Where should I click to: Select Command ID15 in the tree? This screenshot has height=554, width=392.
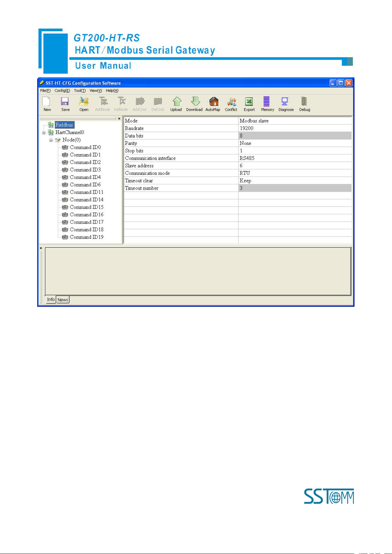(86, 207)
